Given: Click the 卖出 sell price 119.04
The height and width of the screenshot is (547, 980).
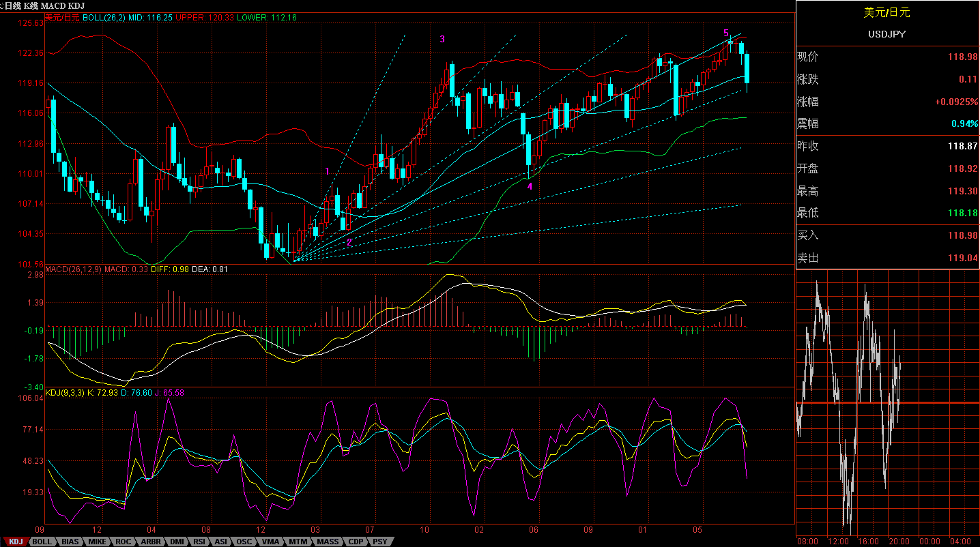Looking at the screenshot, I should point(961,258).
